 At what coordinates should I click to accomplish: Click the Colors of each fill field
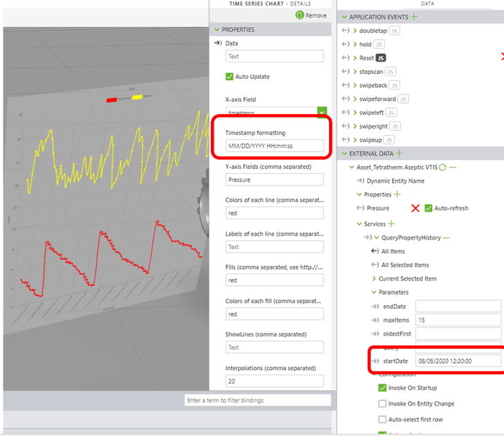274,314
